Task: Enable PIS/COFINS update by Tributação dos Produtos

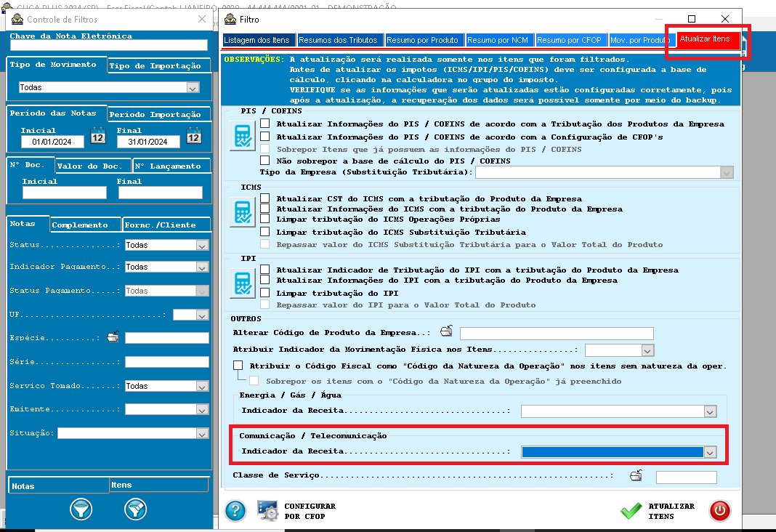Action: click(x=265, y=124)
